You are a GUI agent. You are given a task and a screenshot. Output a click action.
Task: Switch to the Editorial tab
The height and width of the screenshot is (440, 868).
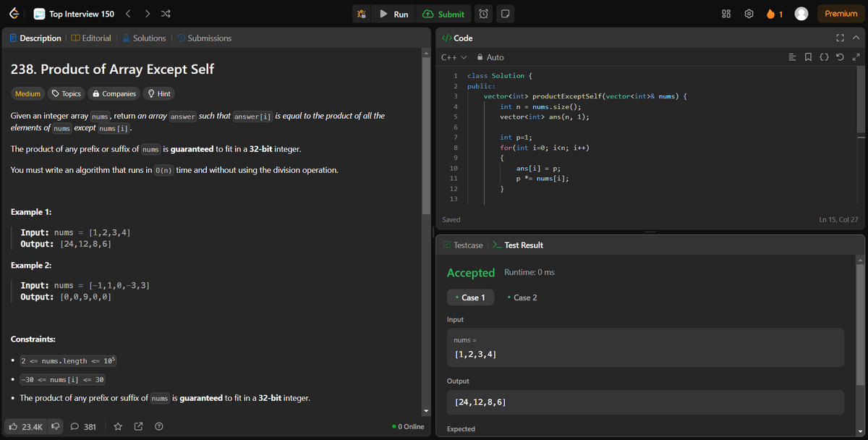[x=91, y=38]
